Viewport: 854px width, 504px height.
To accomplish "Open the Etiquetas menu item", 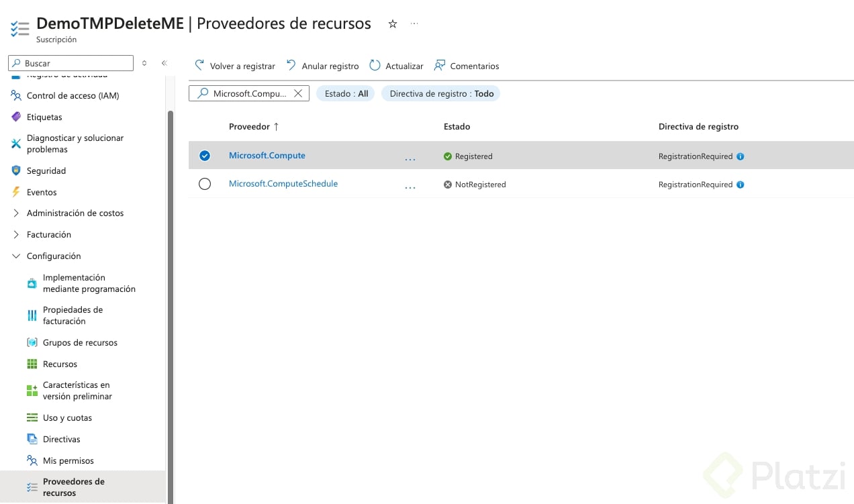I will click(x=44, y=117).
